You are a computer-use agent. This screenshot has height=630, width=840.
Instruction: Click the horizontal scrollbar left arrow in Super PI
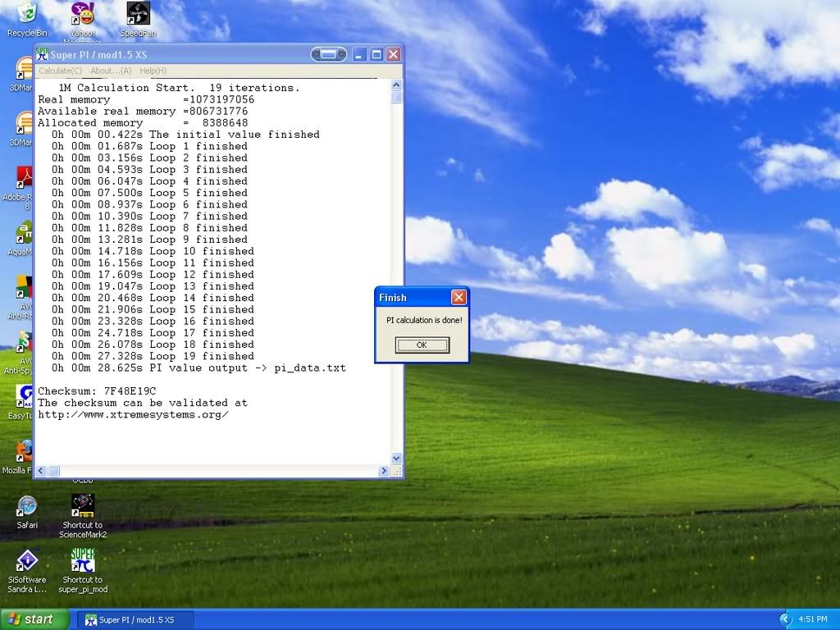[41, 471]
